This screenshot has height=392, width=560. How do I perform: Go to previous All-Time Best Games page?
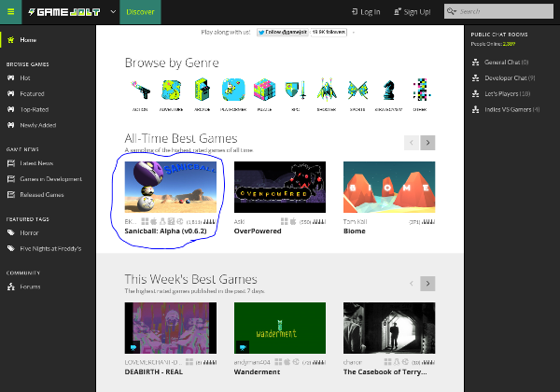tap(412, 143)
